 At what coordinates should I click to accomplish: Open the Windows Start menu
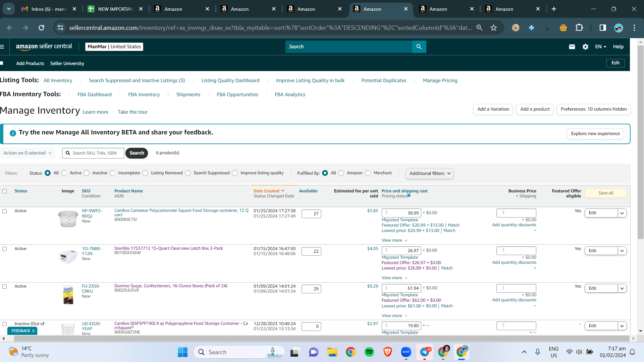coord(182,352)
